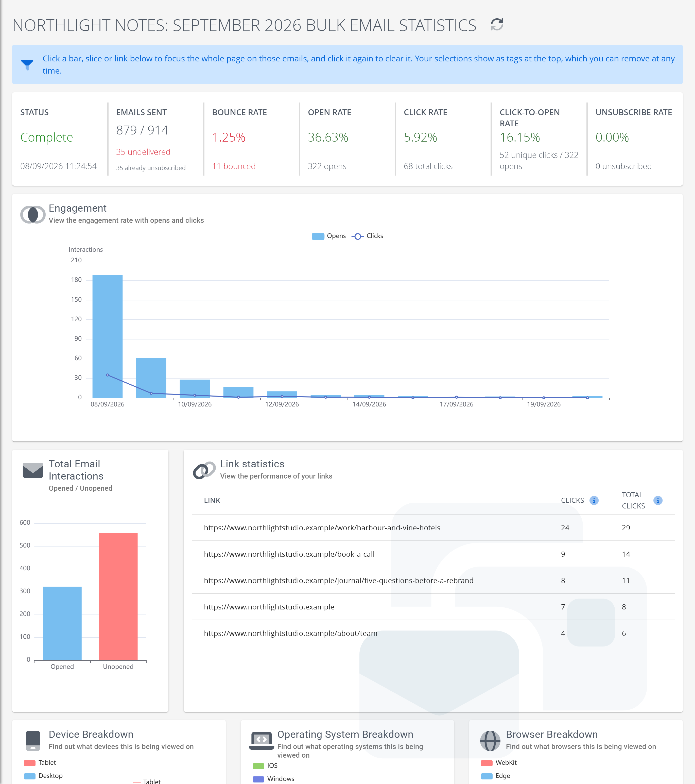This screenshot has height=784, width=695.
Task: Open the book-a-call link
Action: click(x=289, y=554)
